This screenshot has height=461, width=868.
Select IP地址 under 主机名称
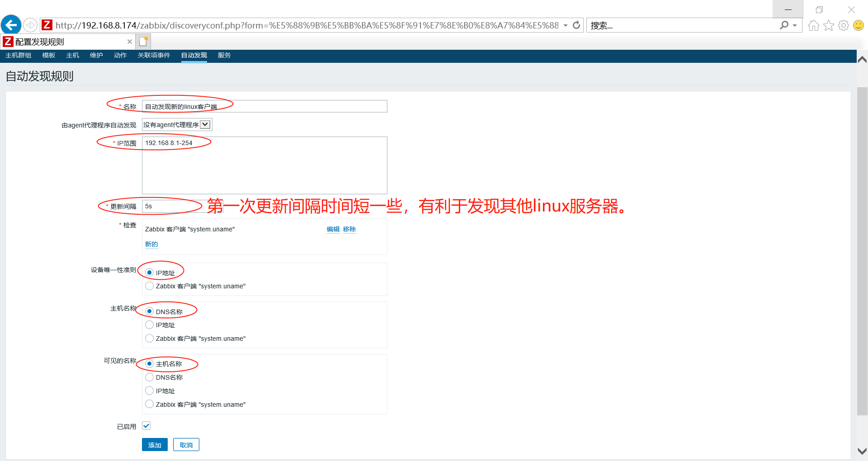pyautogui.click(x=150, y=325)
